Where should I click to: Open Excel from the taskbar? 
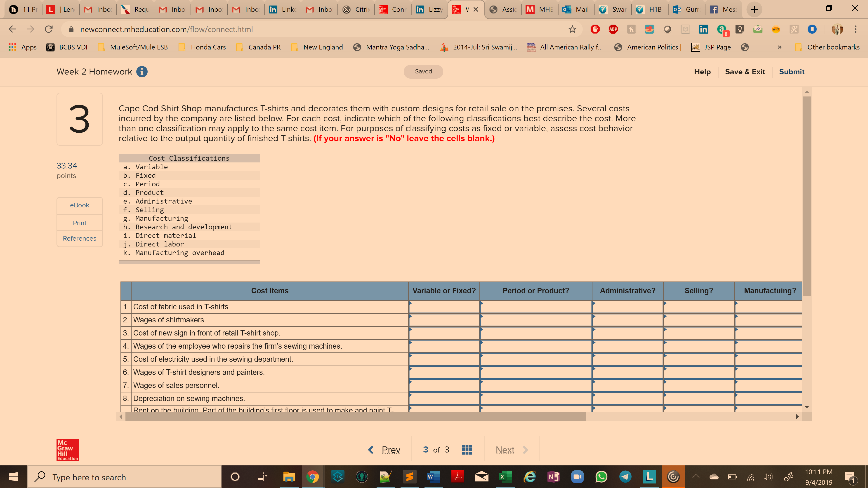[x=505, y=477]
